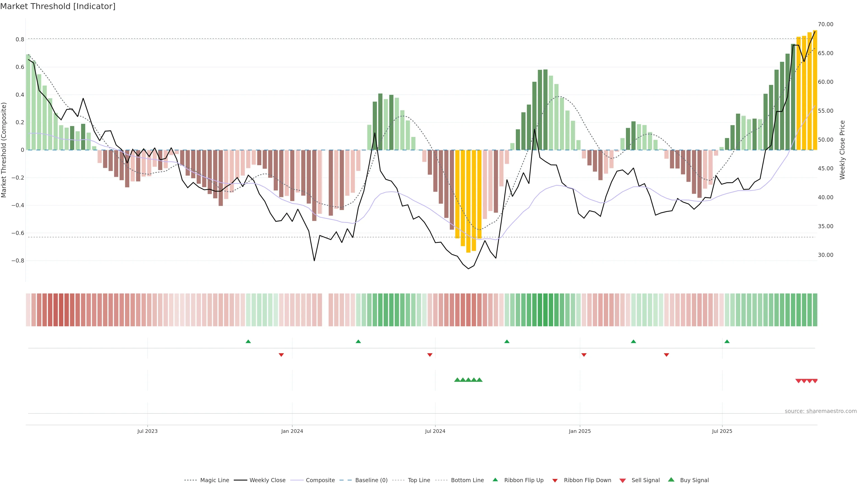Screen dimensions: 868x488
Task: Hide the Top Line series via legend
Action: [419, 480]
